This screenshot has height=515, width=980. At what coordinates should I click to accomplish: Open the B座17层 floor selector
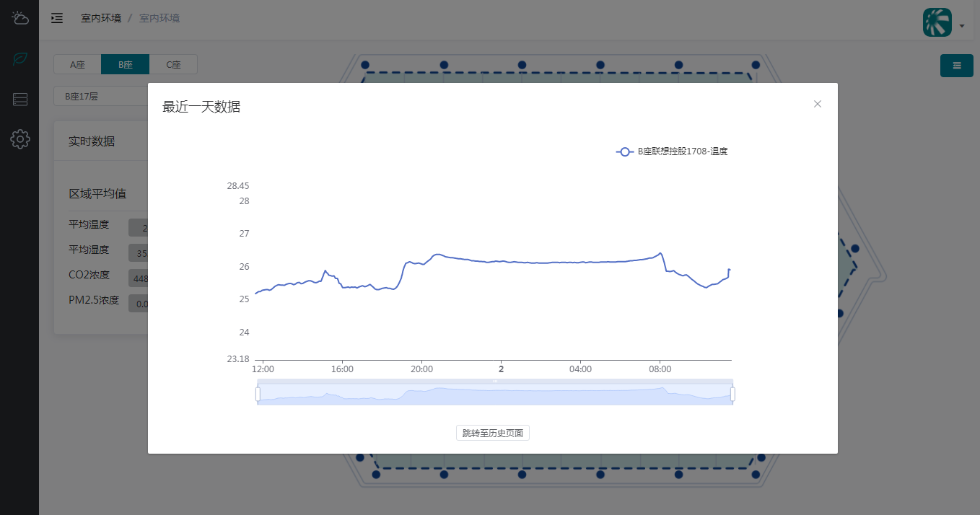point(101,96)
